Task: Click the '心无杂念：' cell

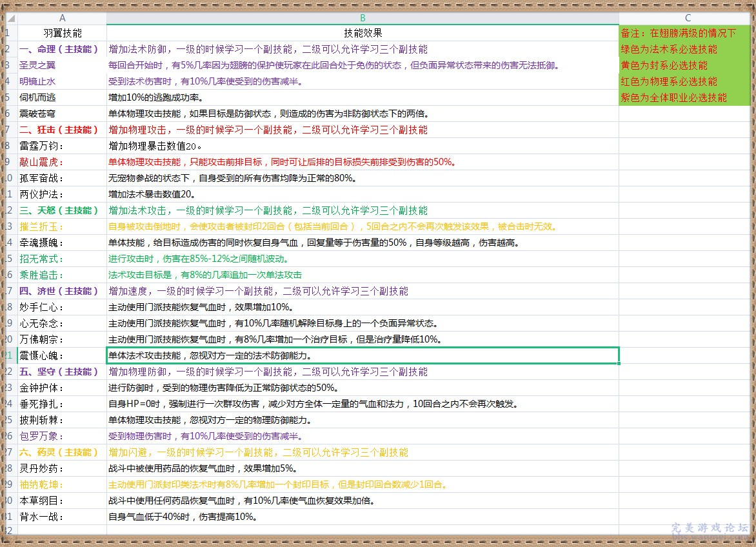Action: coord(62,323)
